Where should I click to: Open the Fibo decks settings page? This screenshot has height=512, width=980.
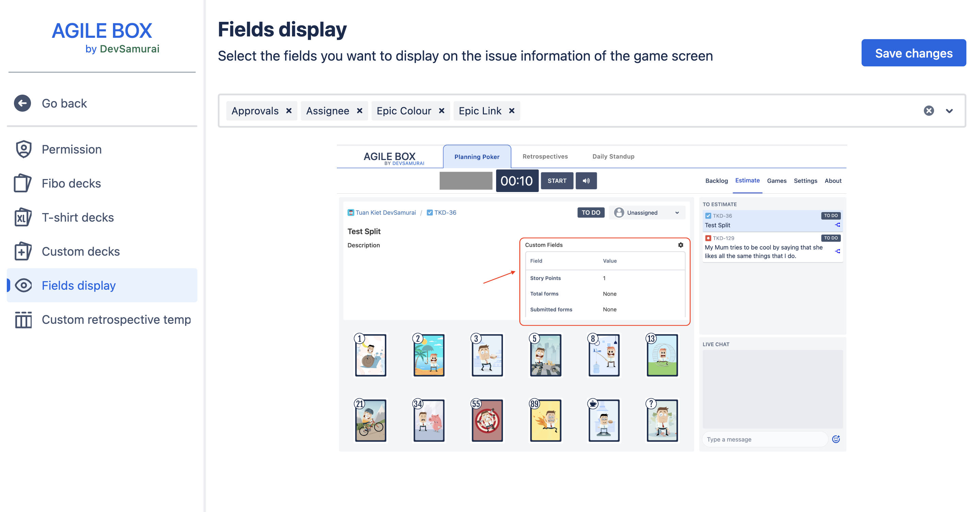[71, 183]
